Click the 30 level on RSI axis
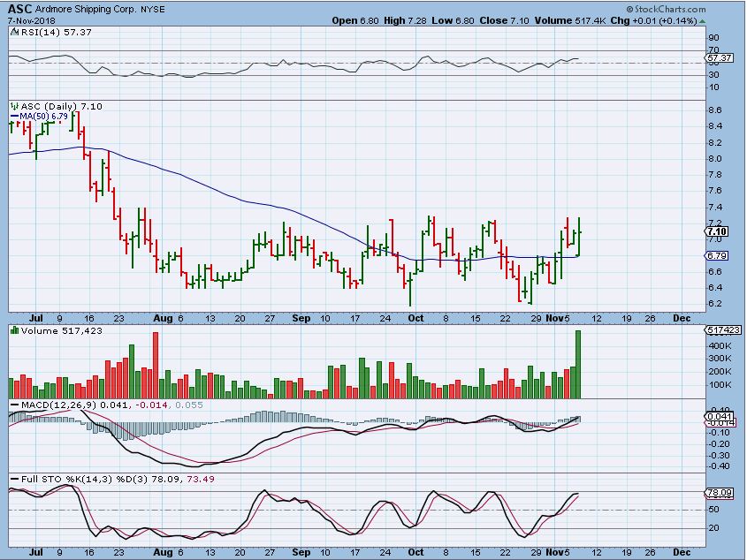Viewport: 747px width, 560px height. point(714,75)
